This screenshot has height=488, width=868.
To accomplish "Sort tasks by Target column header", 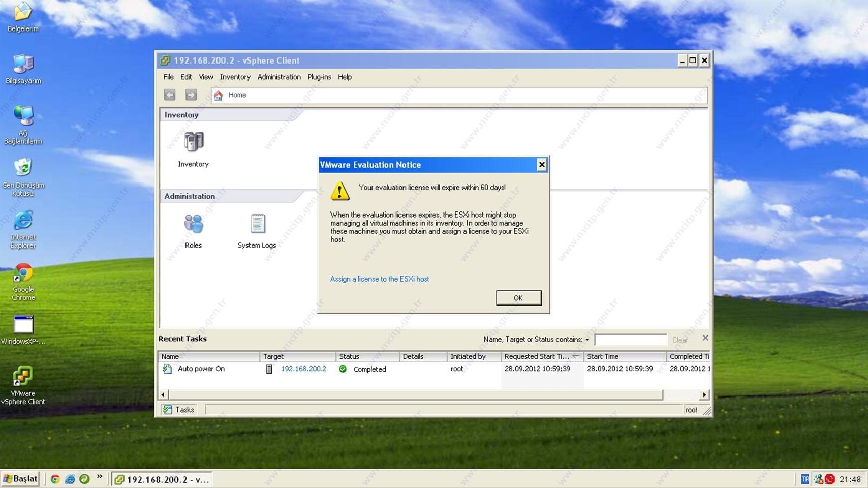I will click(298, 357).
